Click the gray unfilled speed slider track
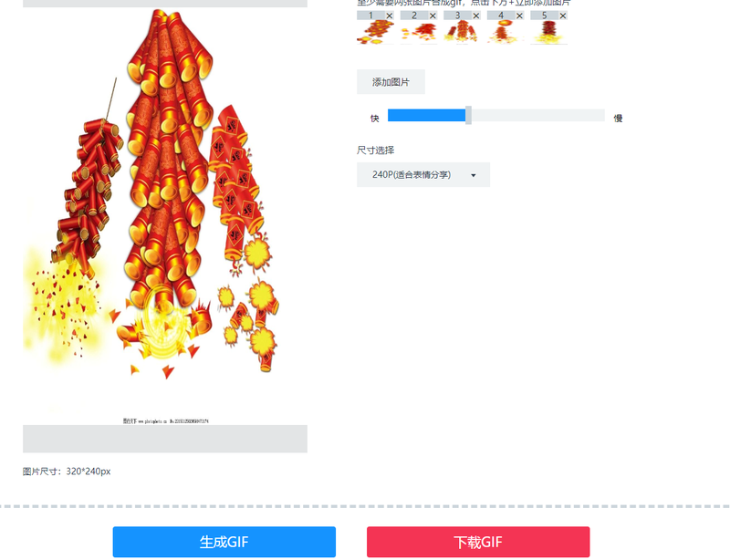Screen dimensions: 730x560 [537, 115]
